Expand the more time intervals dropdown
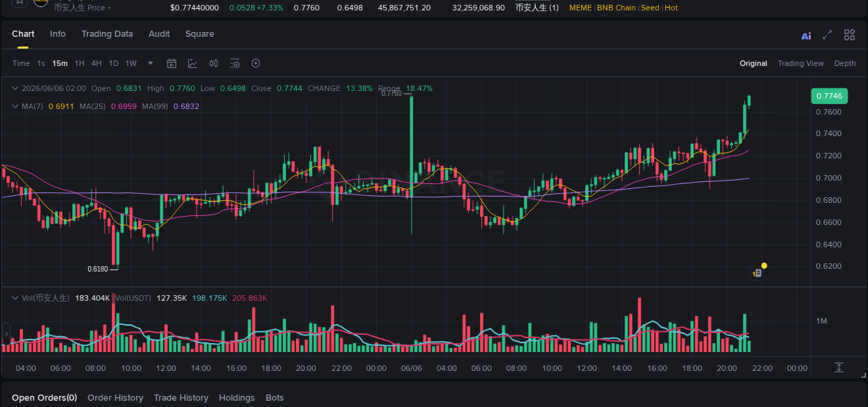This screenshot has width=868, height=407. coord(151,63)
